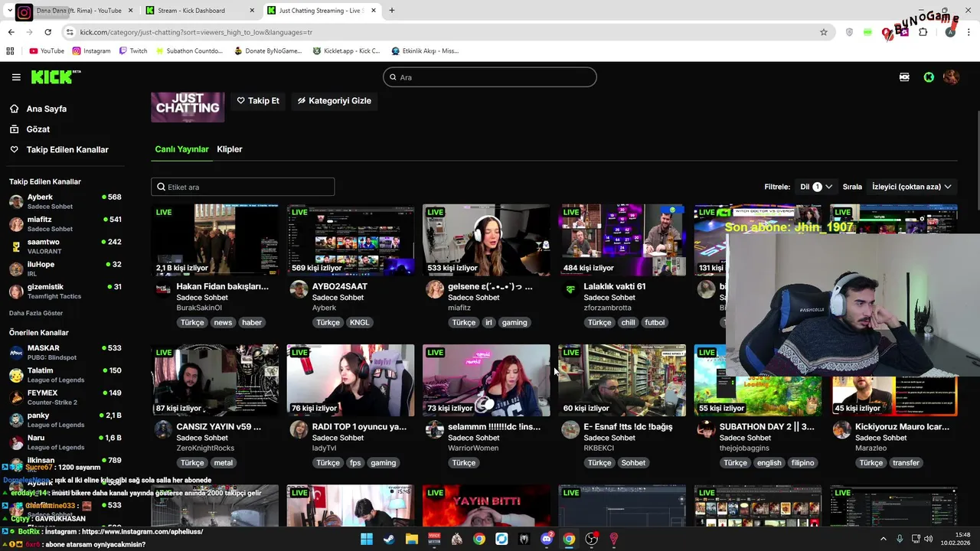980x551 pixels.
Task: Open Instagram bookmark
Action: 91,51
